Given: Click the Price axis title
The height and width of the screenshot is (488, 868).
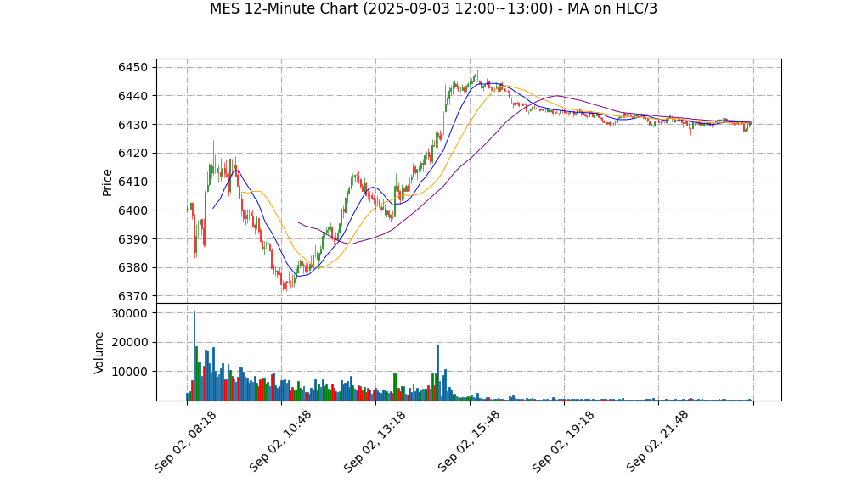Looking at the screenshot, I should pyautogui.click(x=107, y=182).
